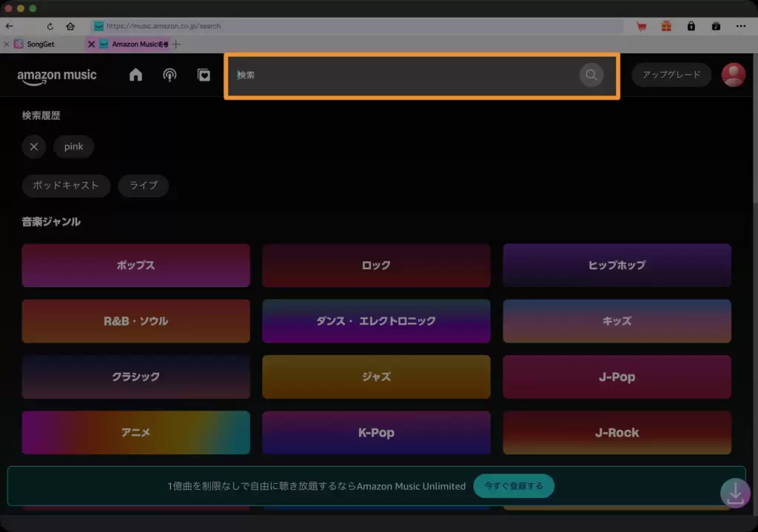Click the 今すぐ登録する button
Screen dimensions: 758x532
tap(514, 486)
